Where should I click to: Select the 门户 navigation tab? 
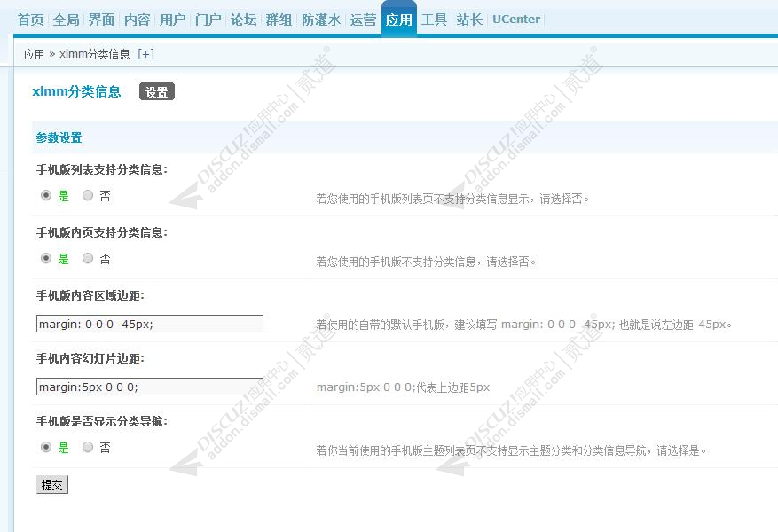pyautogui.click(x=208, y=20)
